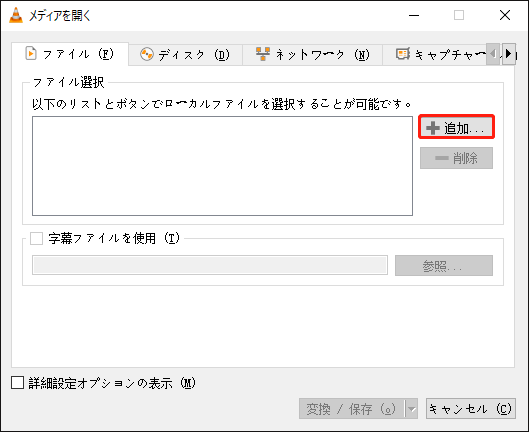Viewport: 529px width, 432px height.
Task: Click the VLC cone icon in title bar
Action: (x=16, y=15)
